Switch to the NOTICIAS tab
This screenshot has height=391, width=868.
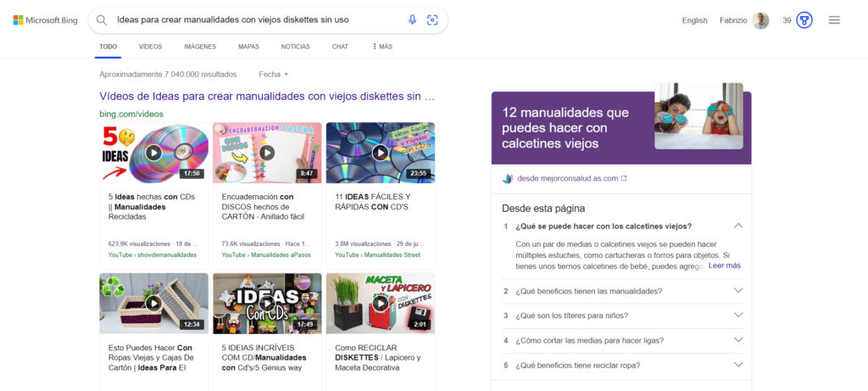[295, 47]
